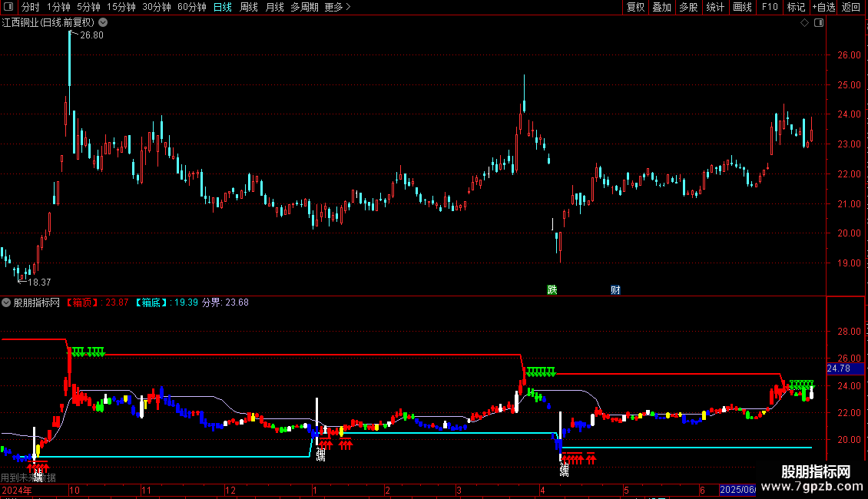Add stock via +自选 button

pos(823,7)
